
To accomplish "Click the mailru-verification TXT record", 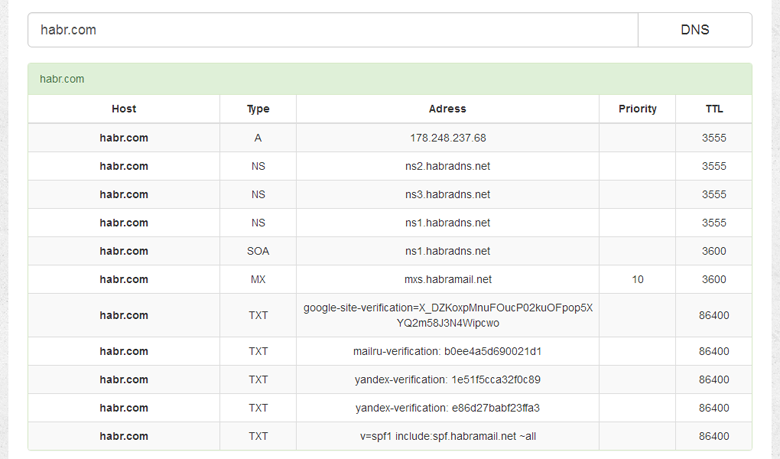I will point(447,351).
